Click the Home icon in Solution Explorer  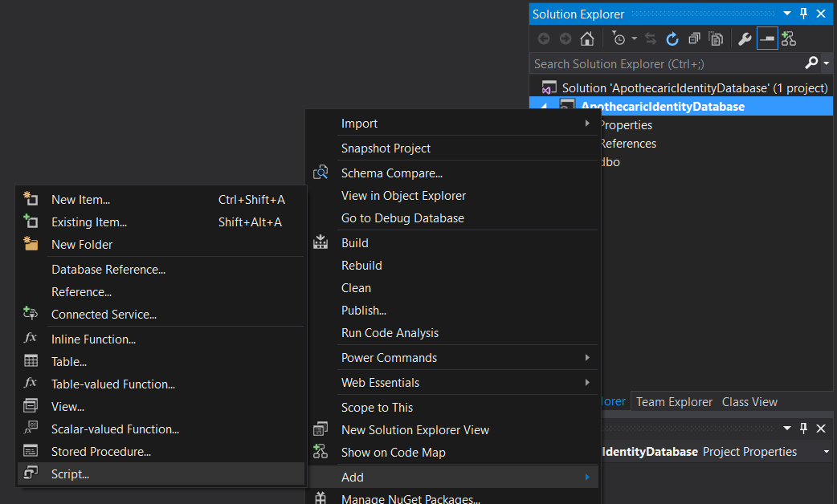587,39
